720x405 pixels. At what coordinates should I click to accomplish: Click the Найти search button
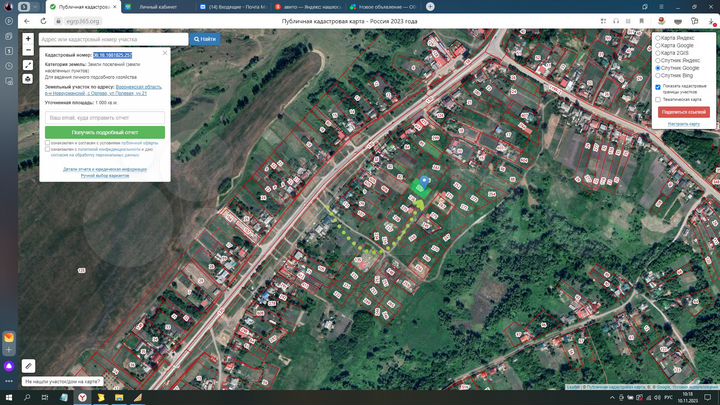point(205,39)
